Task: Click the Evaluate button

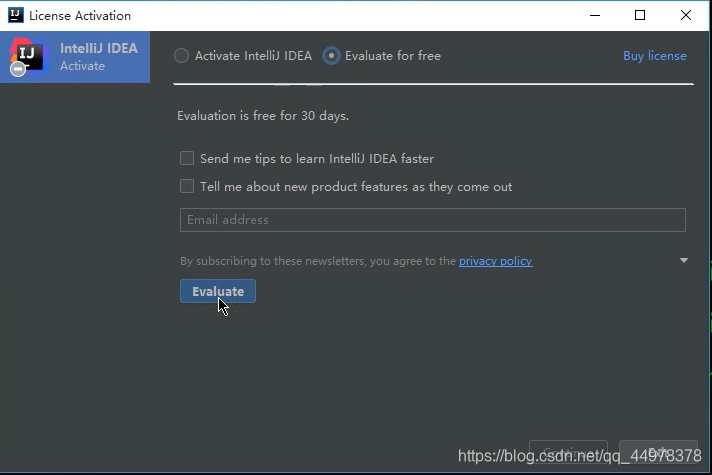Action: tap(218, 291)
